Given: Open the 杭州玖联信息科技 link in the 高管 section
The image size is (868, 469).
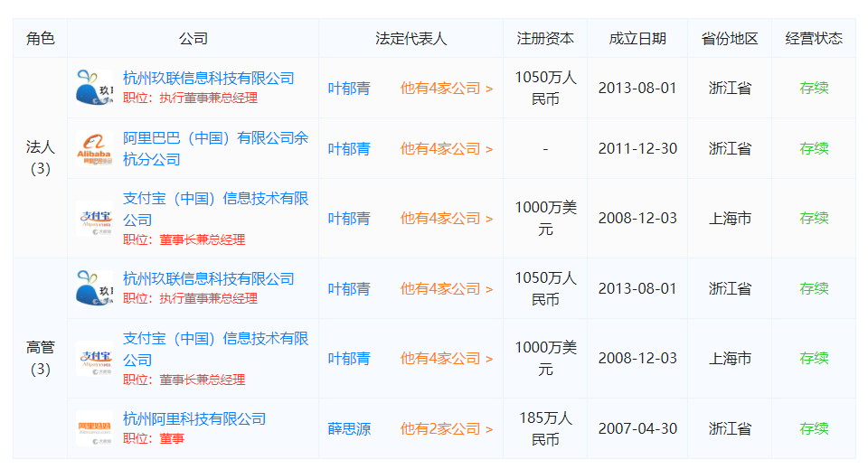Looking at the screenshot, I should [x=208, y=278].
